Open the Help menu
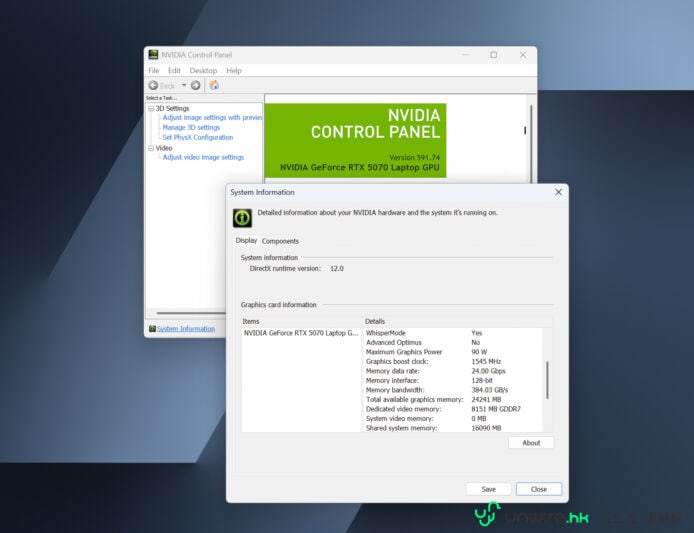Viewport: 694px width, 533px height. pyautogui.click(x=234, y=70)
